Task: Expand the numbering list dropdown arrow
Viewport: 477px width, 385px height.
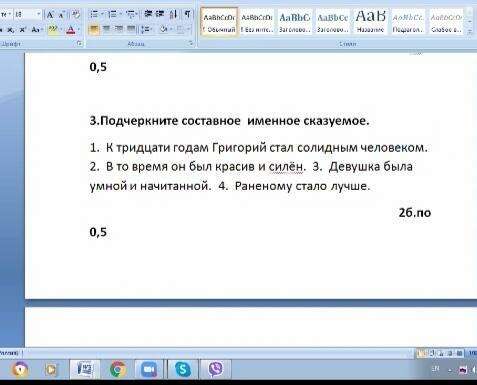Action: point(121,14)
